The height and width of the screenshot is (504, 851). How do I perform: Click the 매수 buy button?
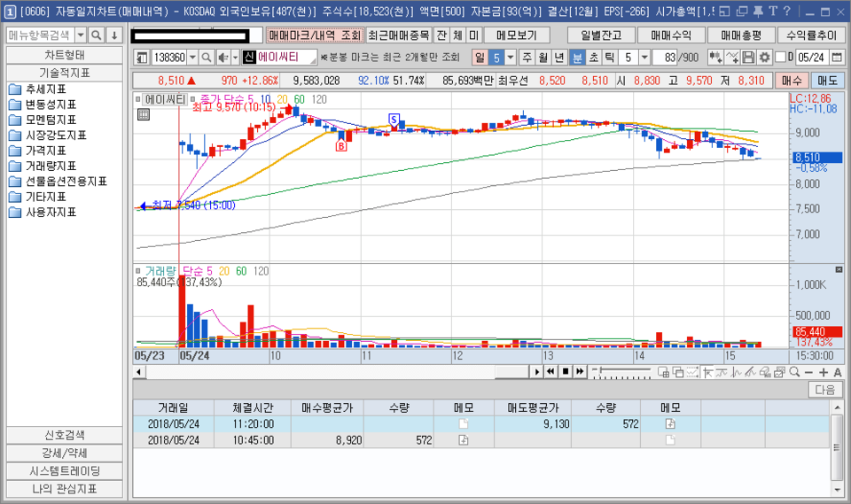click(x=792, y=81)
